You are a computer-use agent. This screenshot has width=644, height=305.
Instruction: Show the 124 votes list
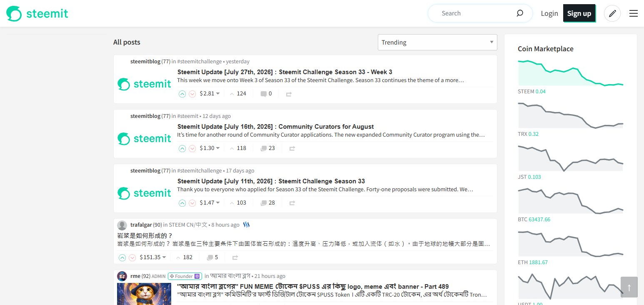pos(238,94)
